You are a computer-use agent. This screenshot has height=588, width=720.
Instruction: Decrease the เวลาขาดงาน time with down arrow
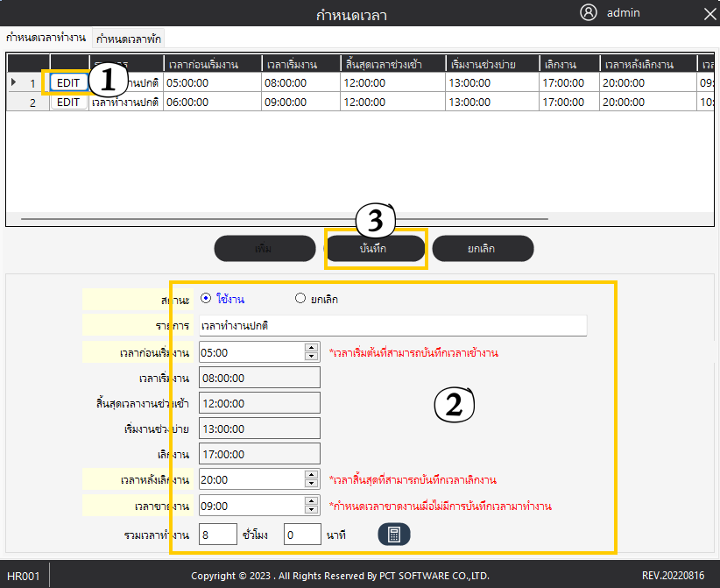tap(311, 510)
